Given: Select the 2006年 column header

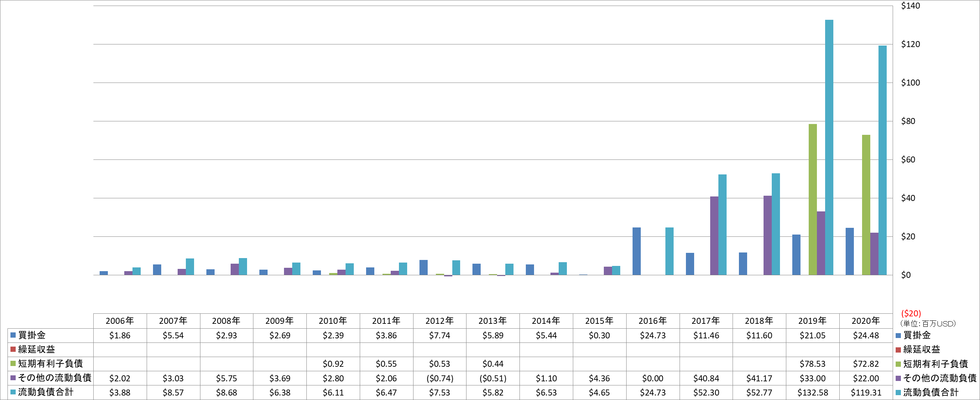Looking at the screenshot, I should tap(120, 321).
